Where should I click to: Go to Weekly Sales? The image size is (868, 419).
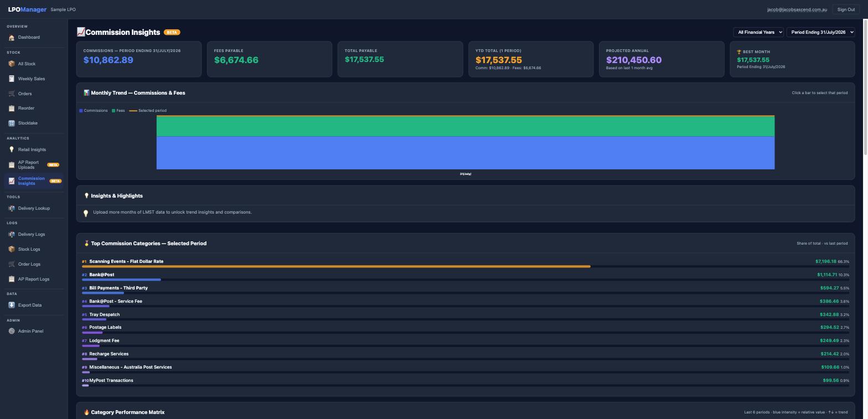tap(34, 79)
